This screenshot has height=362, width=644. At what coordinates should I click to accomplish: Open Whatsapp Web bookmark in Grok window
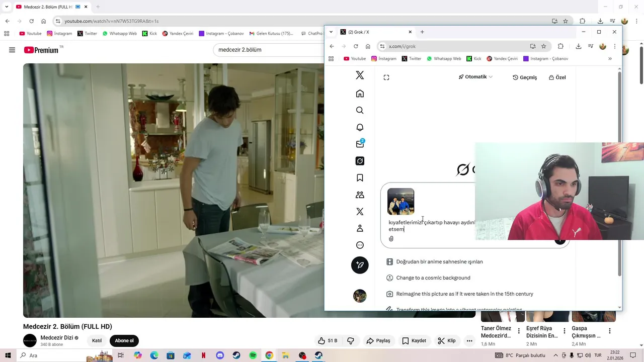click(444, 59)
